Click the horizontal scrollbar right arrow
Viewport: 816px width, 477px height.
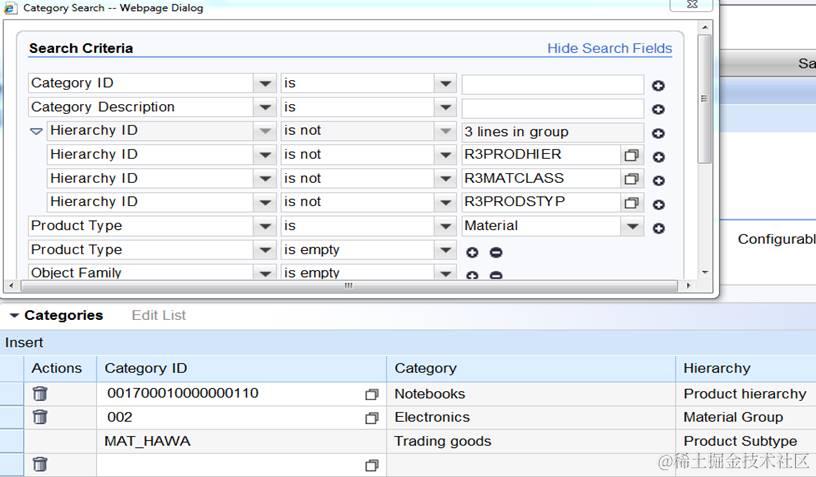point(688,285)
